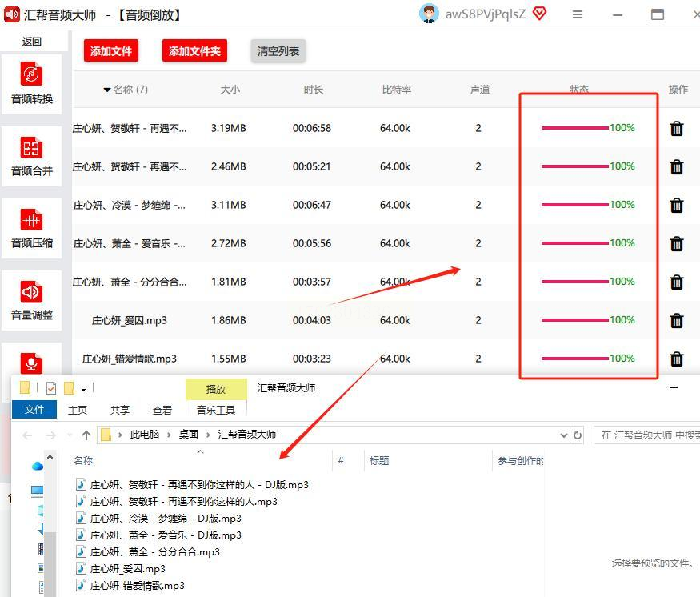700x597 pixels.
Task: Open the 音频合并 tool in sidebar
Action: (32, 156)
